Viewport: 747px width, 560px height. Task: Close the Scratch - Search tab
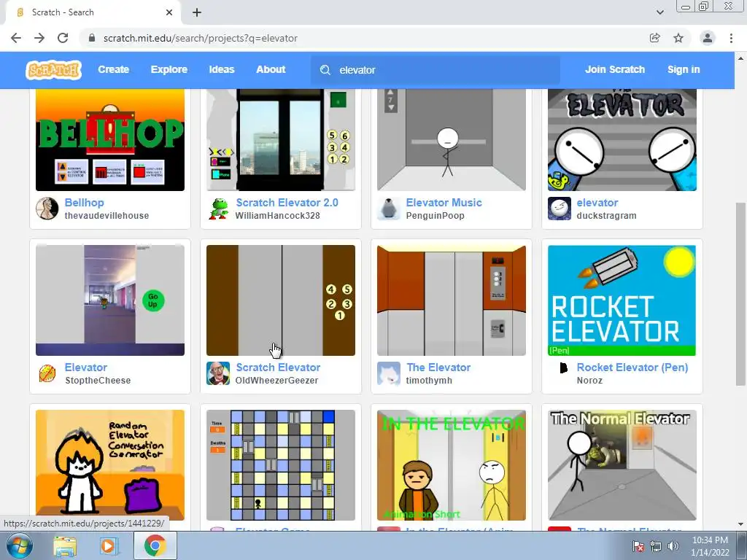[169, 12]
